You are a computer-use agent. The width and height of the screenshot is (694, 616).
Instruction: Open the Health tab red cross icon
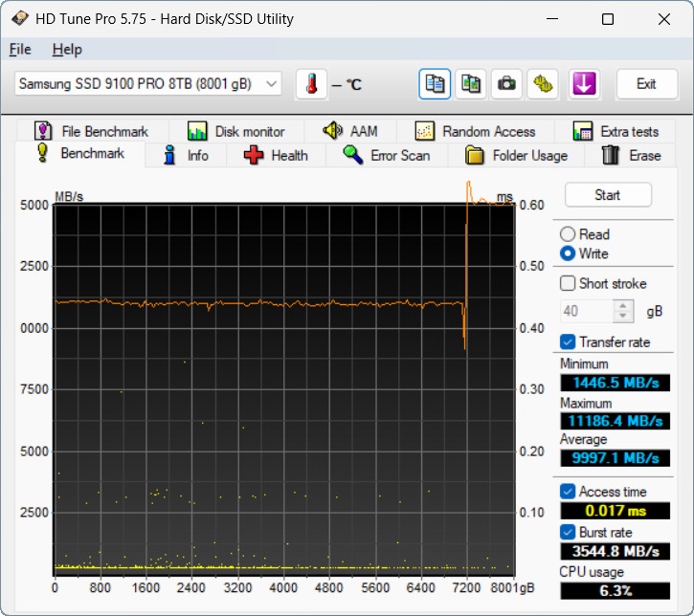(254, 156)
